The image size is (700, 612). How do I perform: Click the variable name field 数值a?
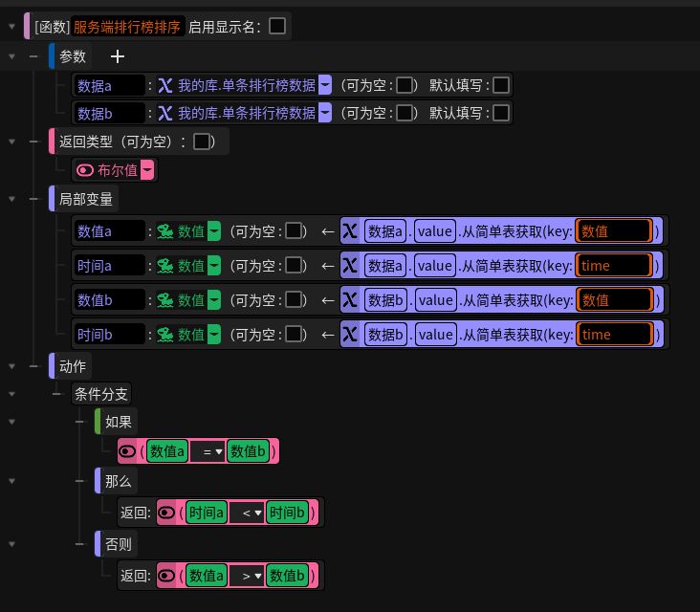(x=109, y=231)
